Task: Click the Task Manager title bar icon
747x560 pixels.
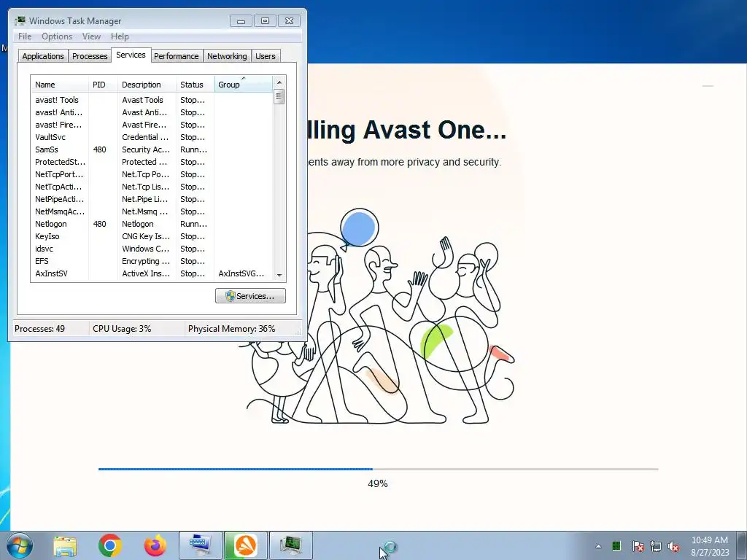Action: point(20,20)
